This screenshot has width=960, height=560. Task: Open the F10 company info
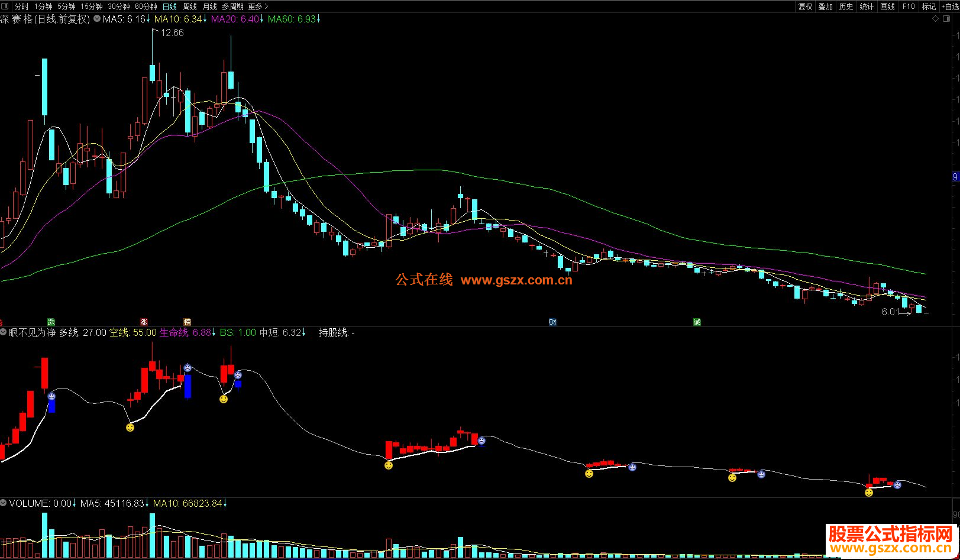(x=909, y=7)
